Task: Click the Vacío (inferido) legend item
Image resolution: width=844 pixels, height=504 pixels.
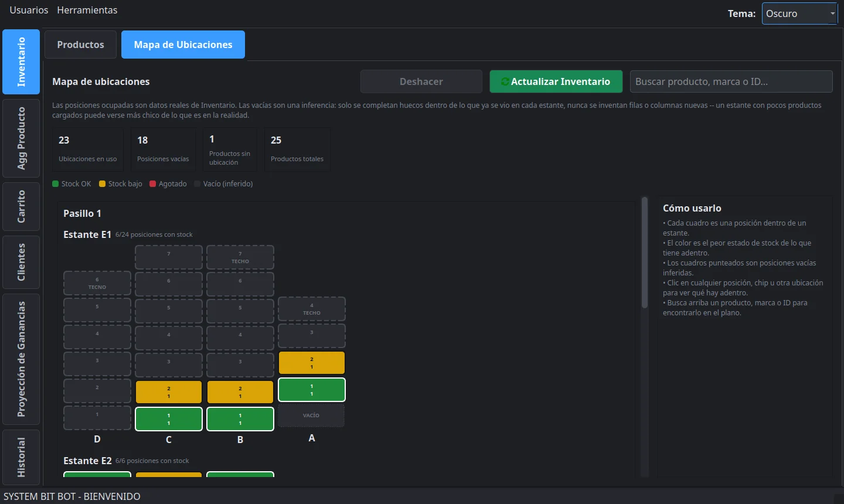Action: point(223,184)
